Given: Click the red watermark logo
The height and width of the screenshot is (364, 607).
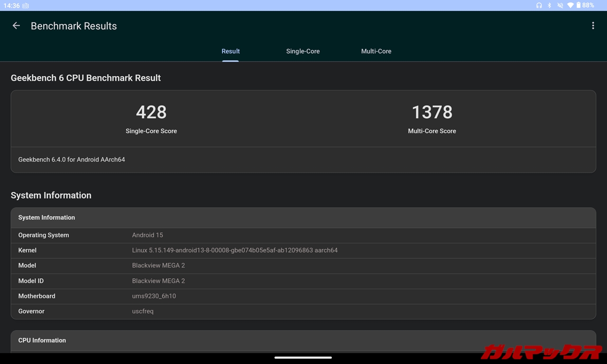Looking at the screenshot, I should pyautogui.click(x=542, y=352).
